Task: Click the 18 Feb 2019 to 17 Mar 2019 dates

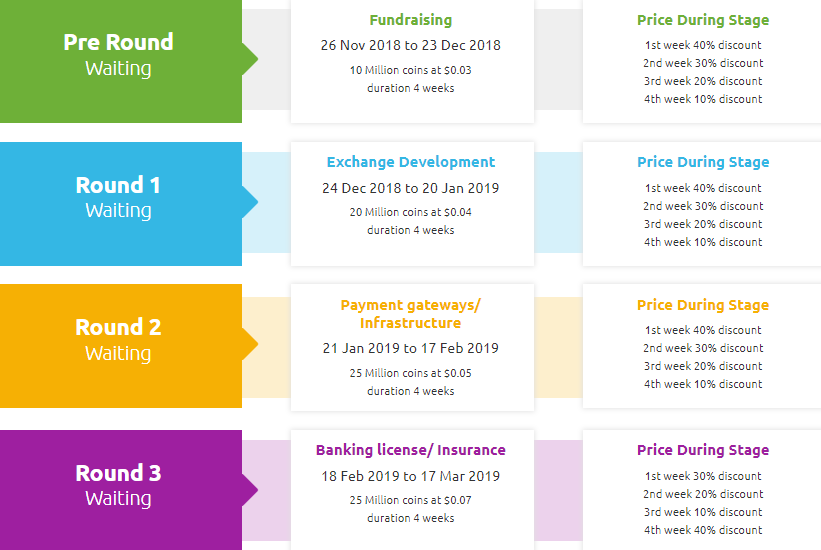Action: 410,476
